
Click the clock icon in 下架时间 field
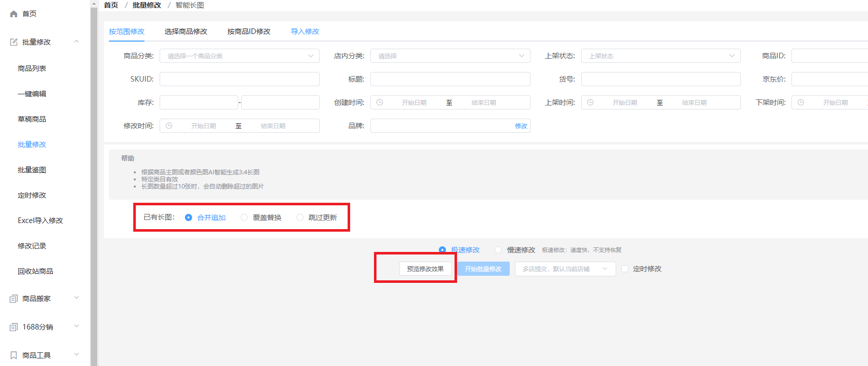[x=801, y=102]
